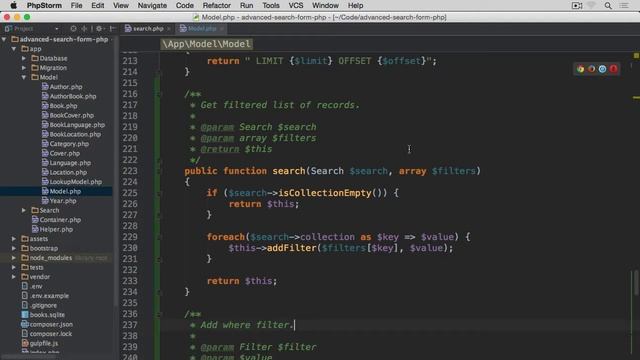Expand the bootstrap folder
Image resolution: width=640 pixels, height=360 pixels.
[14, 248]
